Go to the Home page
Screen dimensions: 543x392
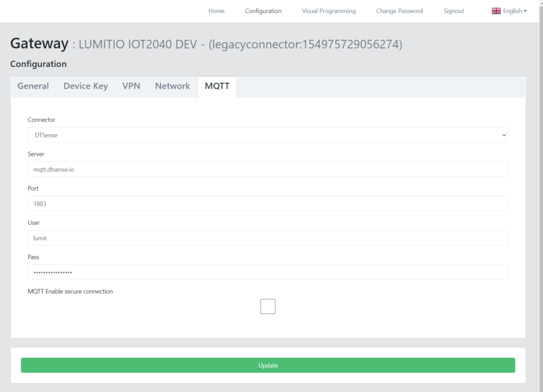tap(216, 11)
